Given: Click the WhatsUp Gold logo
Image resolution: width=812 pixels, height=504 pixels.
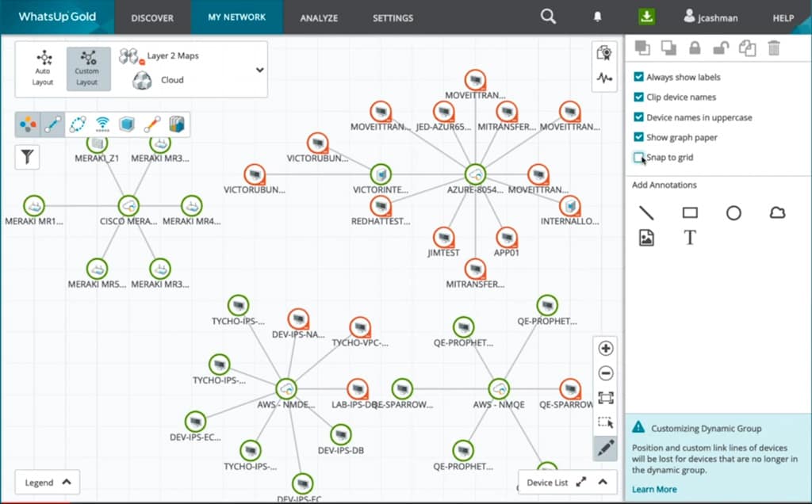Looking at the screenshot, I should click(57, 17).
